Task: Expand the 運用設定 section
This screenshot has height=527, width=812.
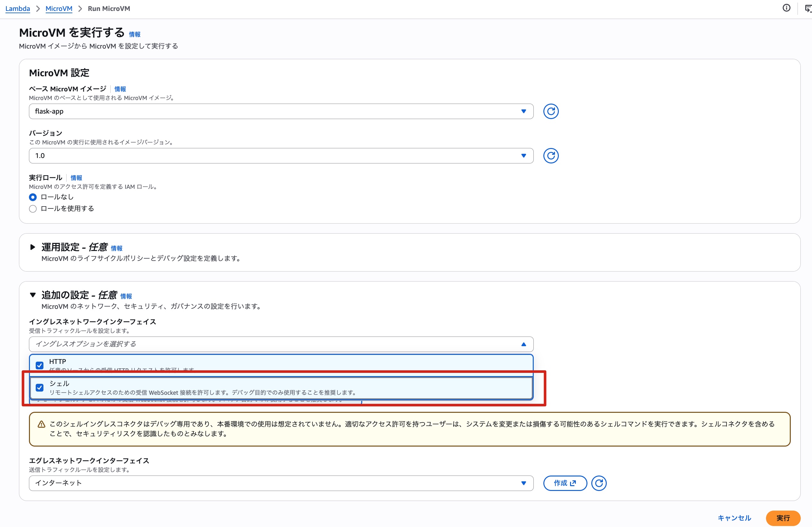Action: [32, 247]
